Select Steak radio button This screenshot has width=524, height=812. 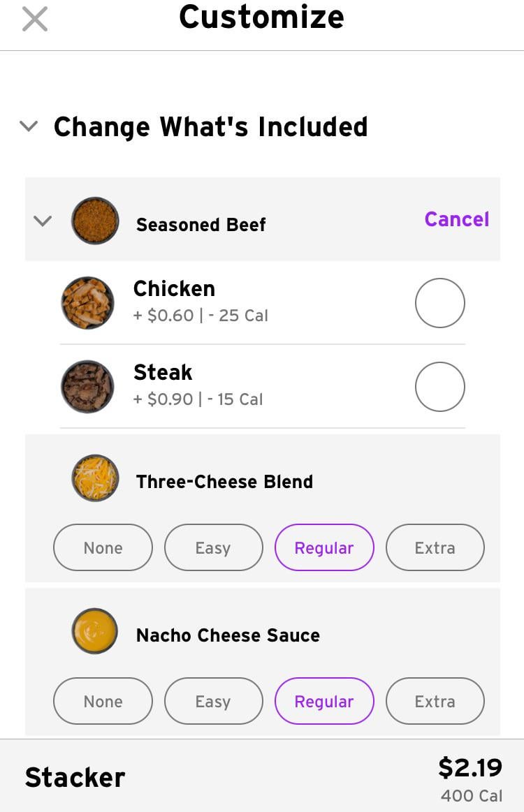pyautogui.click(x=440, y=386)
